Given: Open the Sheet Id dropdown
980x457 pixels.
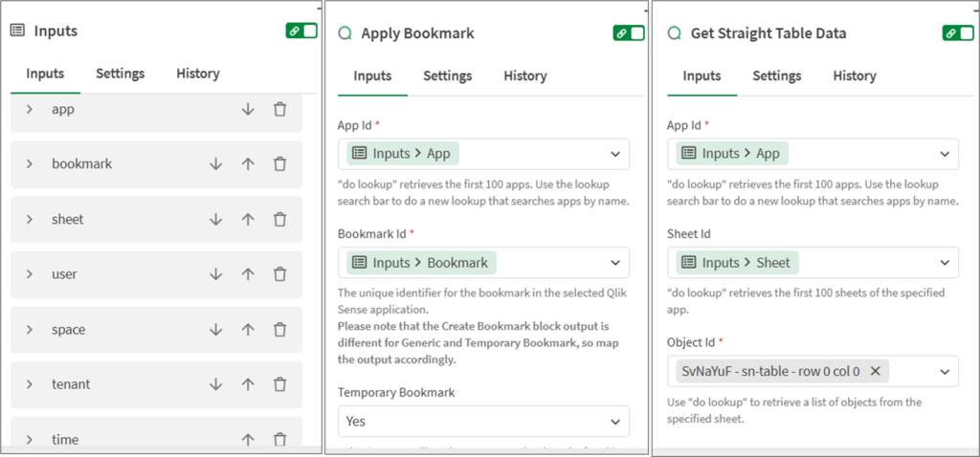Looking at the screenshot, I should click(x=944, y=263).
